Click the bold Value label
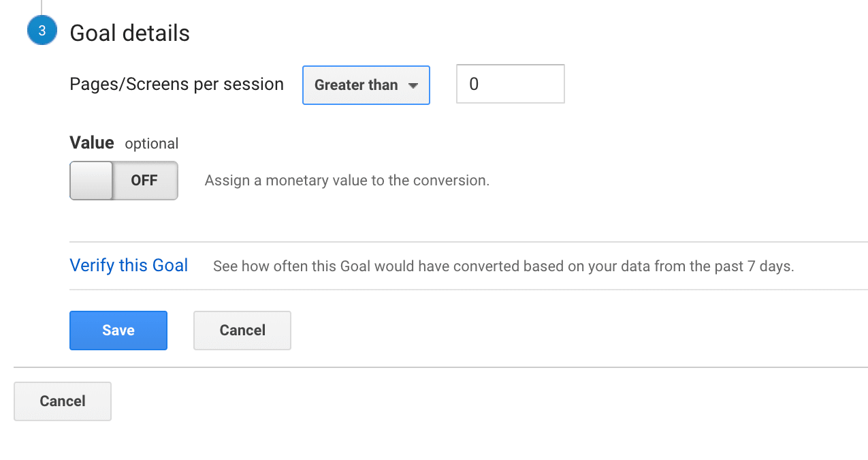The image size is (868, 460). point(92,142)
